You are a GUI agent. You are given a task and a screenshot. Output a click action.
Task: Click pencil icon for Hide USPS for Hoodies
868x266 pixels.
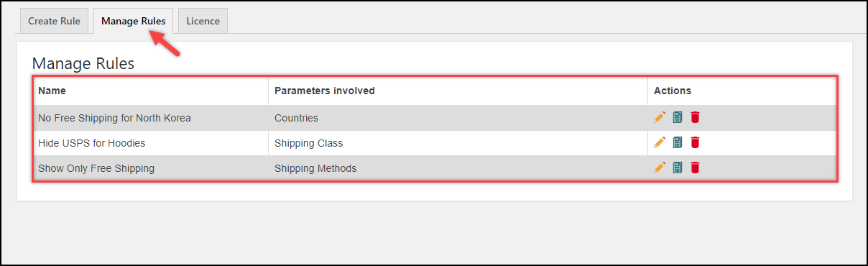[x=660, y=142]
